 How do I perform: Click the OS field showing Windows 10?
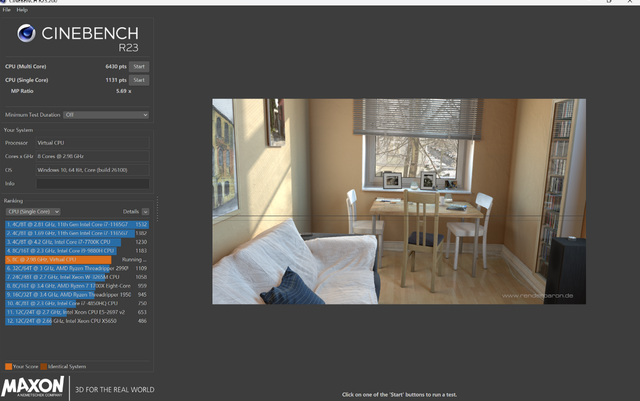[92, 170]
